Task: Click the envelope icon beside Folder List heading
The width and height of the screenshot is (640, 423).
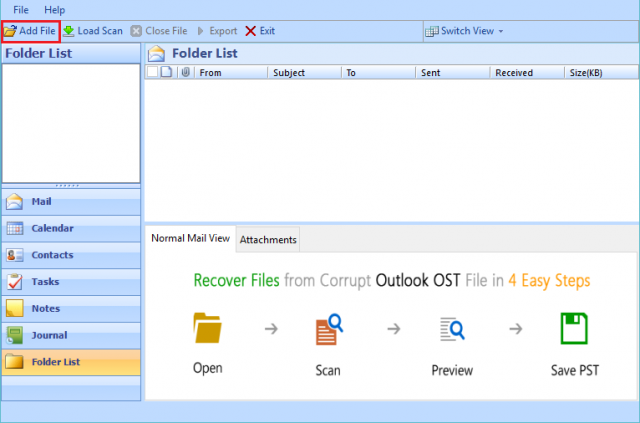Action: (156, 53)
